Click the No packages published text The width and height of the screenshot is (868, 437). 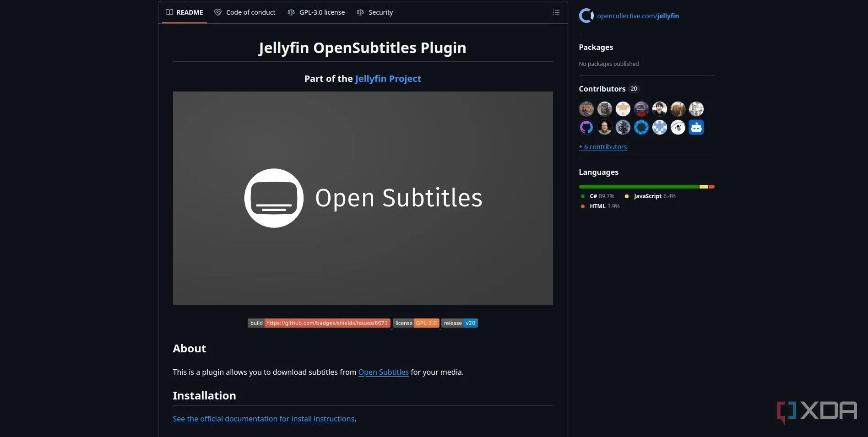pos(608,64)
